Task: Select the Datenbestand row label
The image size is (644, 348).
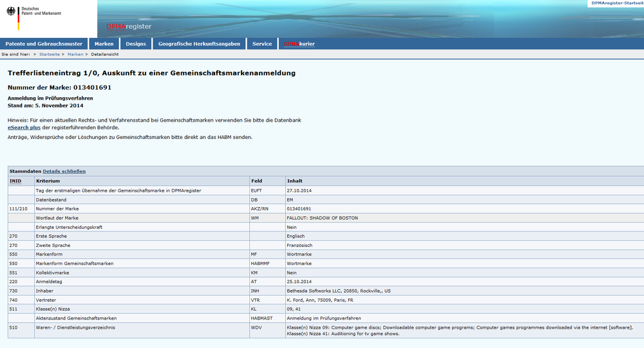Action: [x=51, y=200]
